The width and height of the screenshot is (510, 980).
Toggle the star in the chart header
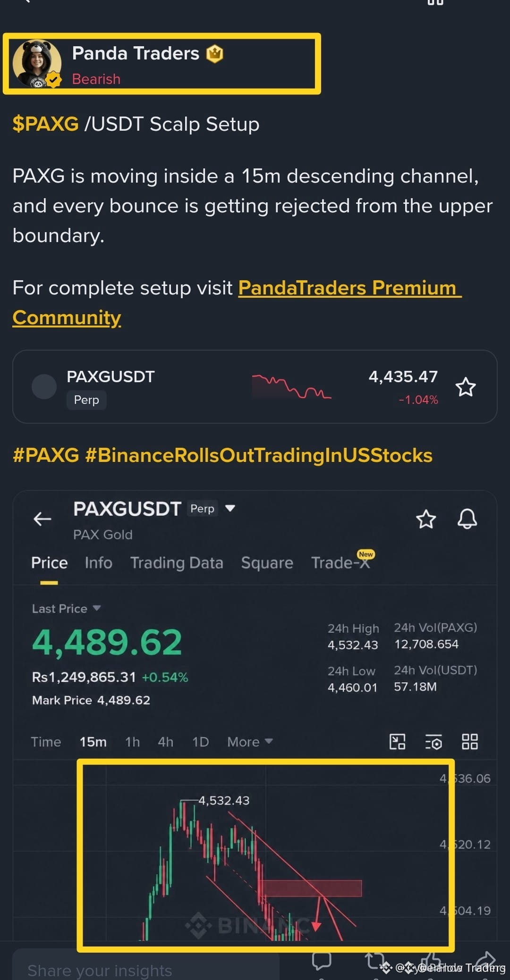[425, 519]
